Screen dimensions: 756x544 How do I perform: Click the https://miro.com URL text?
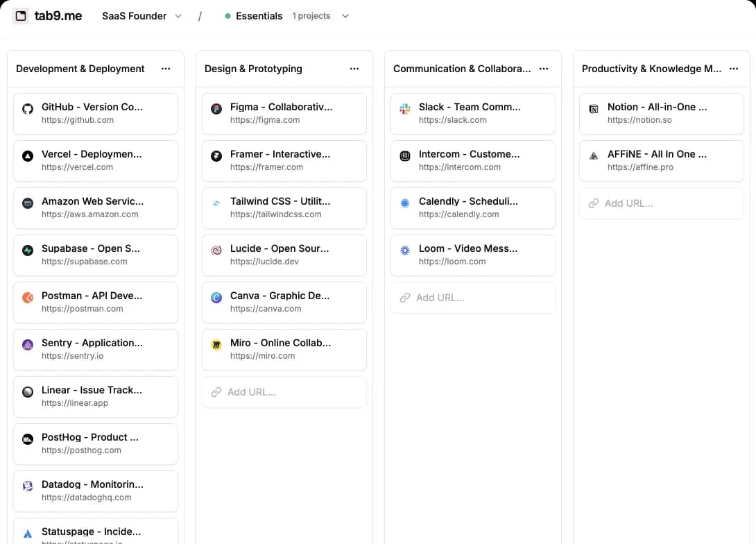[262, 356]
